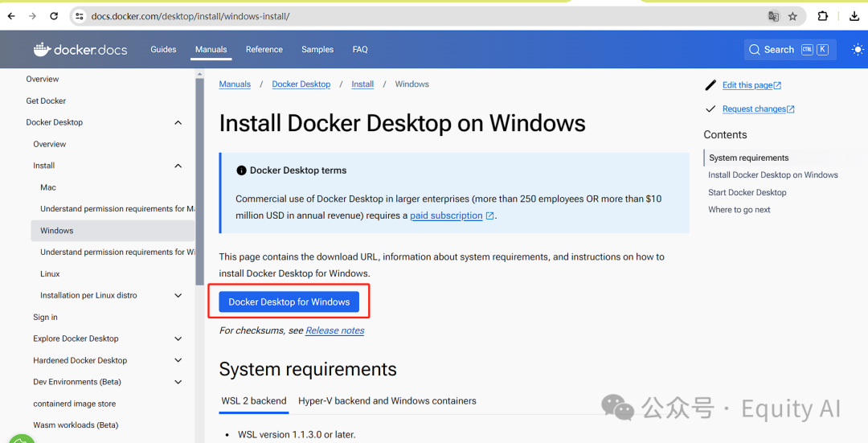
Task: Click the browser back arrow
Action: 11,16
